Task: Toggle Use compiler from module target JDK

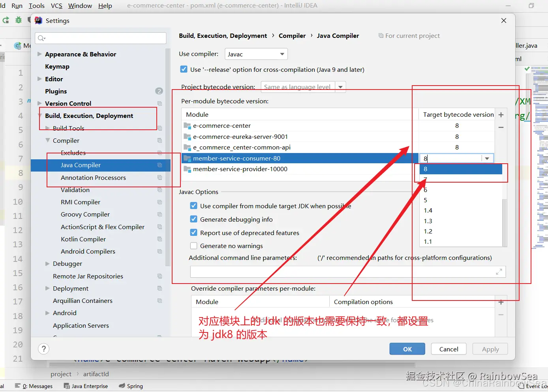Action: click(194, 206)
